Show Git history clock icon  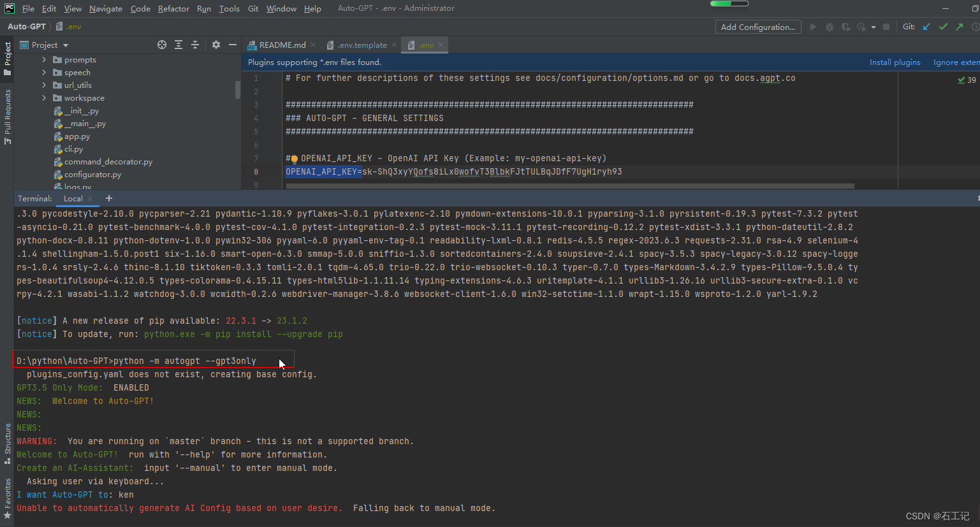tap(976, 27)
